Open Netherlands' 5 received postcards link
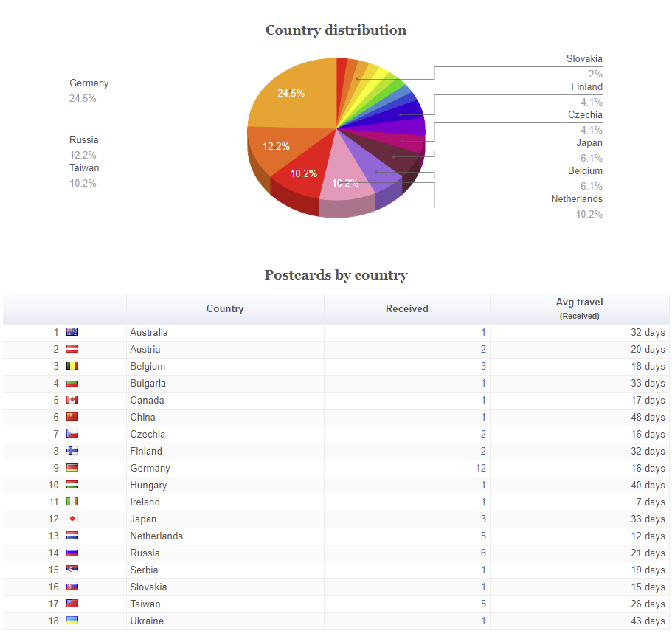The image size is (672, 639). coord(483,536)
